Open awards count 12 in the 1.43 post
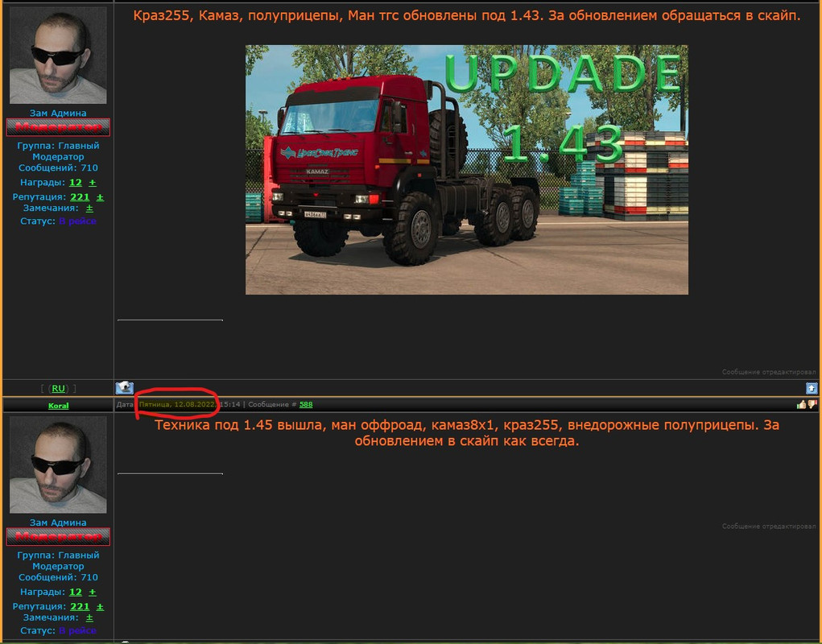The width and height of the screenshot is (822, 644). point(76,183)
